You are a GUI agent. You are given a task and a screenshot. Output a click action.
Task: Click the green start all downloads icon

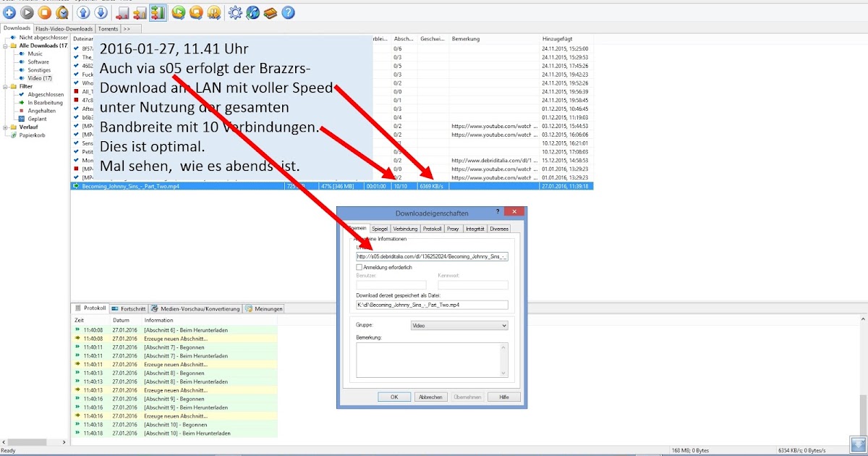(178, 12)
